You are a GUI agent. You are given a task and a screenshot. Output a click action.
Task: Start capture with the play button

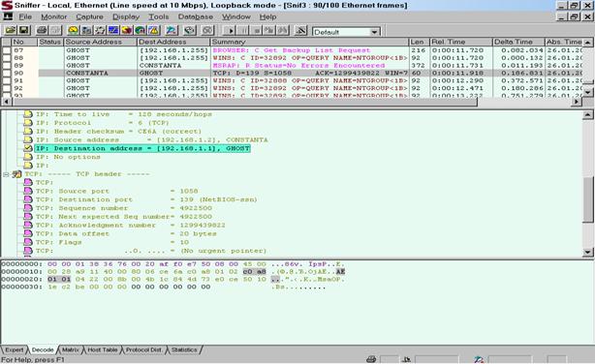click(x=230, y=30)
